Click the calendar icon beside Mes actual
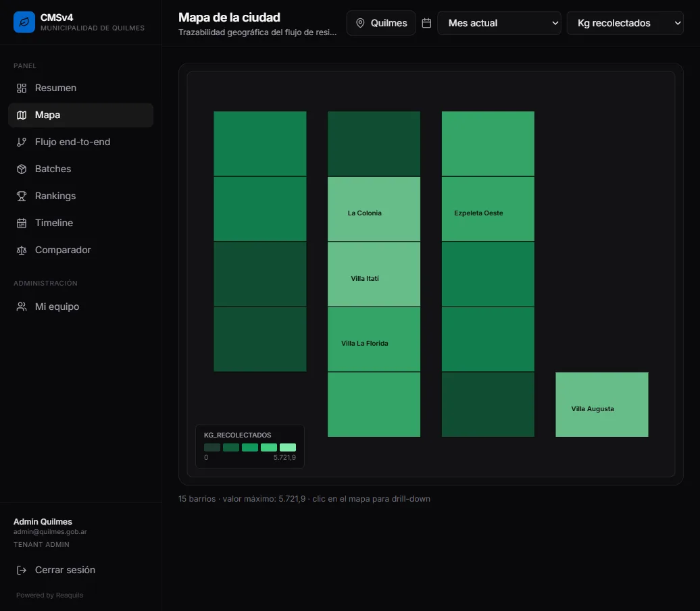 [x=426, y=23]
